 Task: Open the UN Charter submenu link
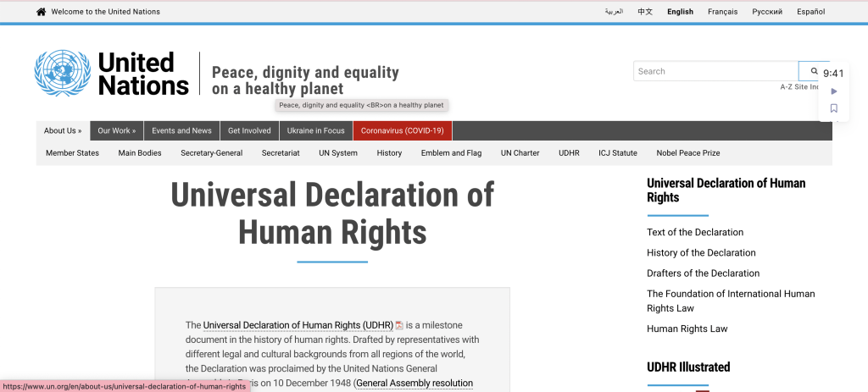tap(520, 153)
